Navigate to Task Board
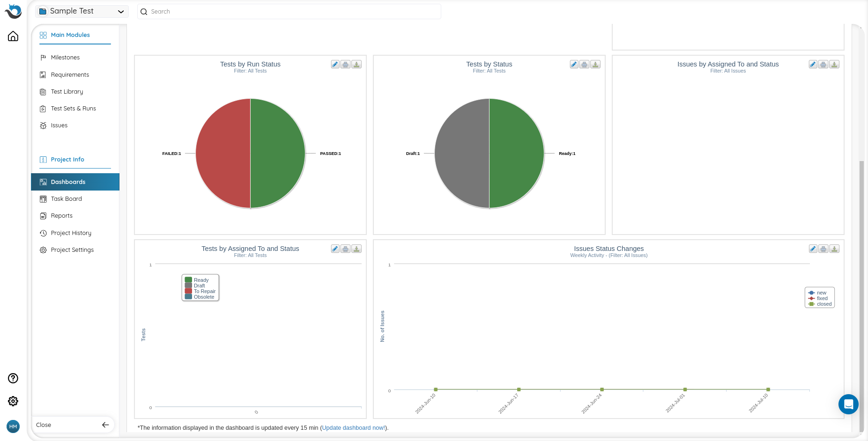Viewport: 868px width, 441px height. click(x=66, y=199)
